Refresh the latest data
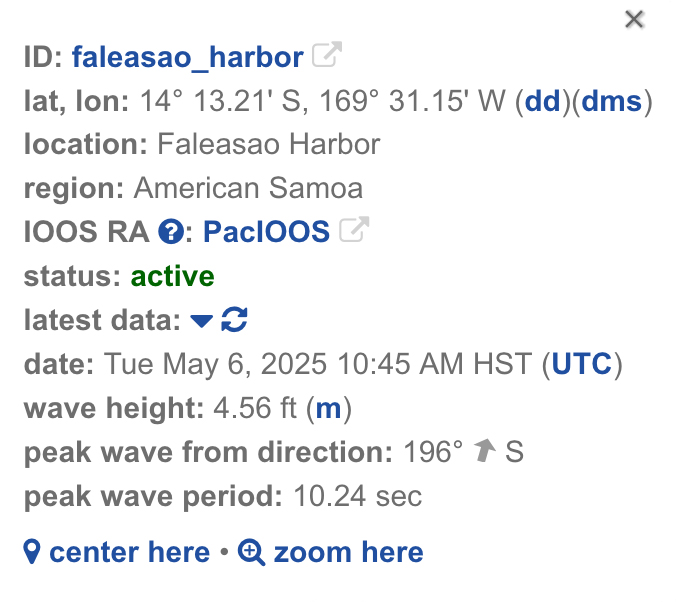The width and height of the screenshot is (676, 602). (x=234, y=320)
